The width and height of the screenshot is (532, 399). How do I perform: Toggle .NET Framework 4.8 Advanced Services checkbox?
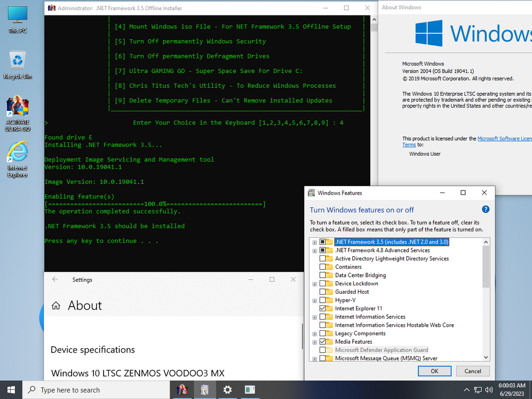(322, 250)
